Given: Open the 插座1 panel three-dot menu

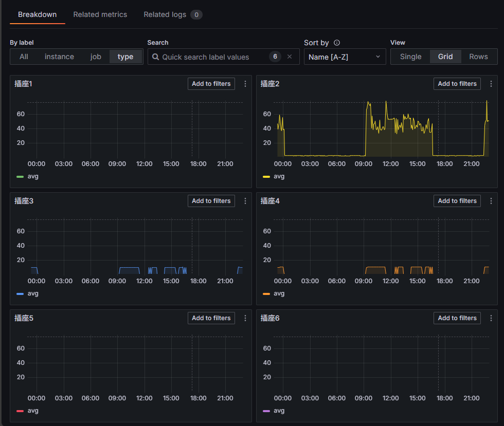Looking at the screenshot, I should pos(245,84).
